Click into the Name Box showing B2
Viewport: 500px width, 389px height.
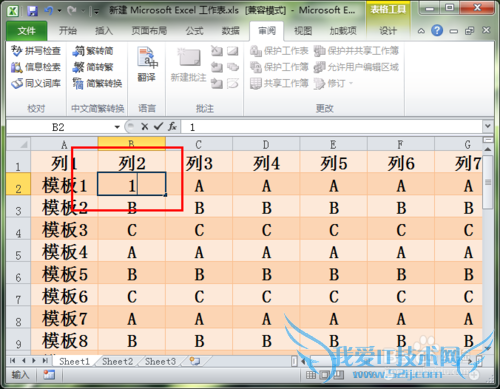coord(59,127)
